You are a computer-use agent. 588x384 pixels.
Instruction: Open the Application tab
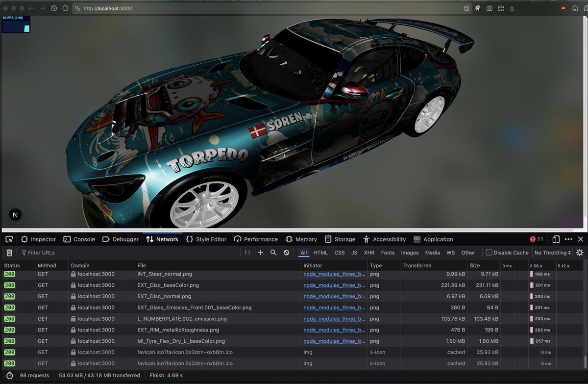433,239
